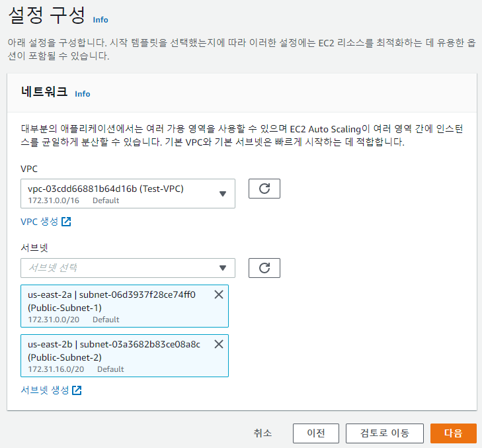The image size is (482, 448).
Task: Click the 취소 button
Action: click(x=262, y=433)
